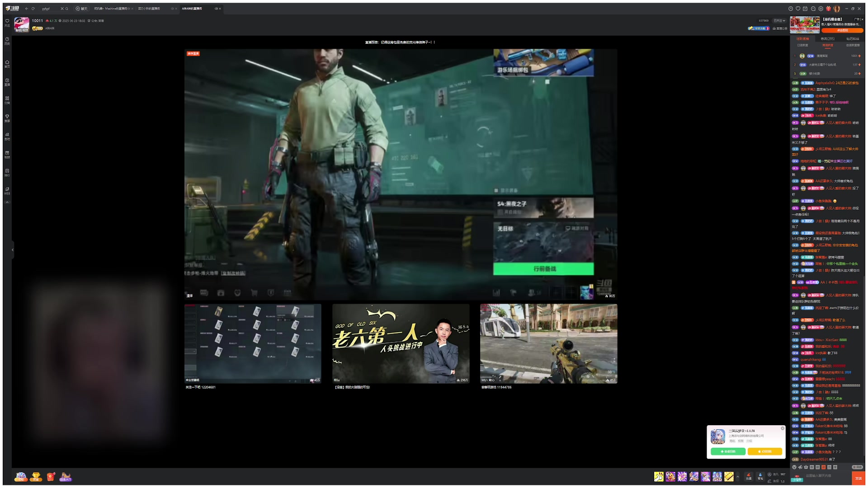Click the crown icon in chat toolbar
This screenshot has height=488, width=868.
click(x=806, y=467)
